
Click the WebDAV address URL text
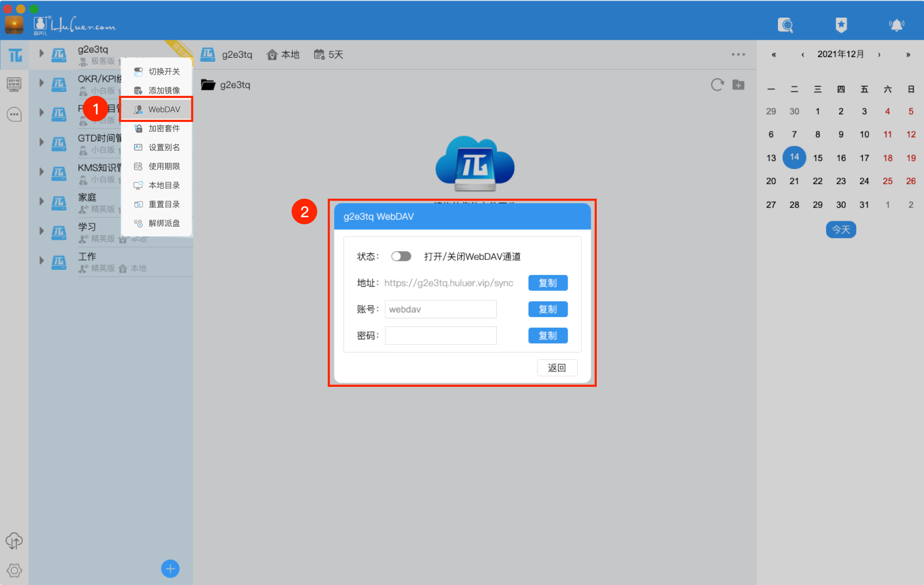coord(449,283)
